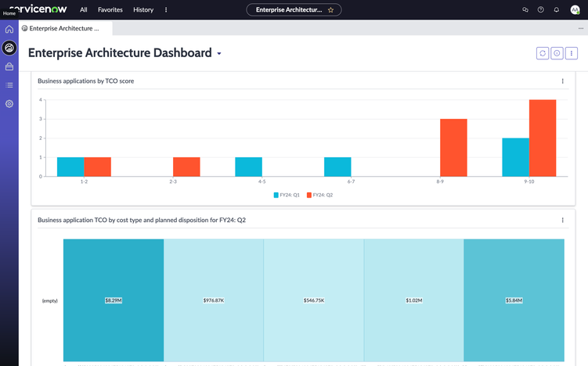588x366 pixels.
Task: Open dashboard more actions menu
Action: [571, 53]
